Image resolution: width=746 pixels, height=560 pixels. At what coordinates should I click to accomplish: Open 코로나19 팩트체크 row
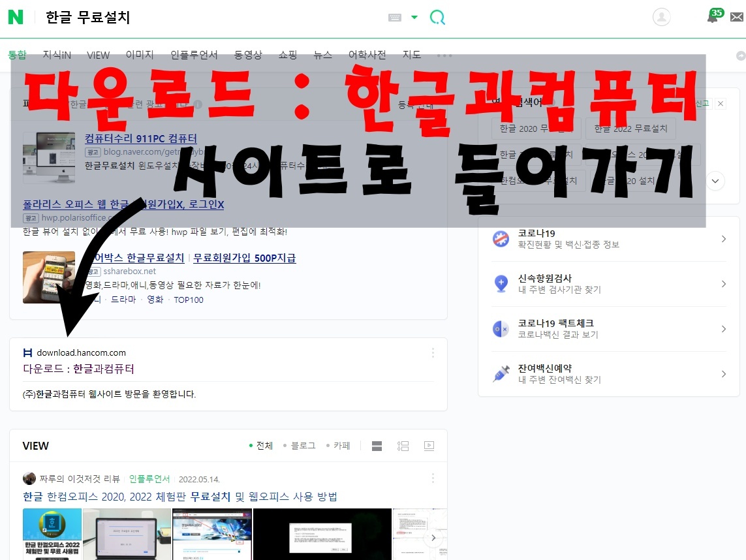(x=608, y=329)
